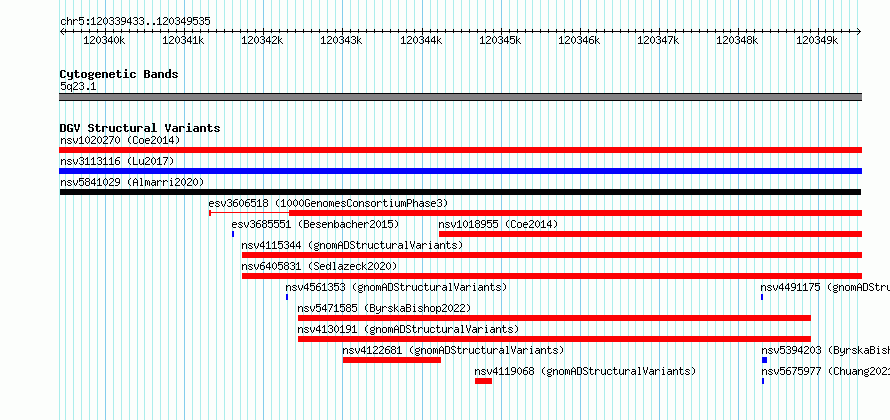Select the red nsv1020270 variant bar

[460, 150]
